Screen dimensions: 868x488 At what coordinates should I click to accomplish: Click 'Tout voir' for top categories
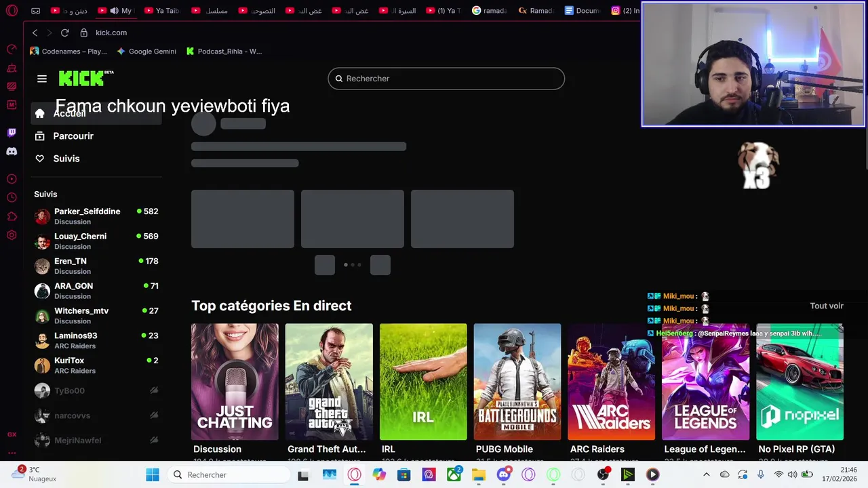[x=827, y=306]
